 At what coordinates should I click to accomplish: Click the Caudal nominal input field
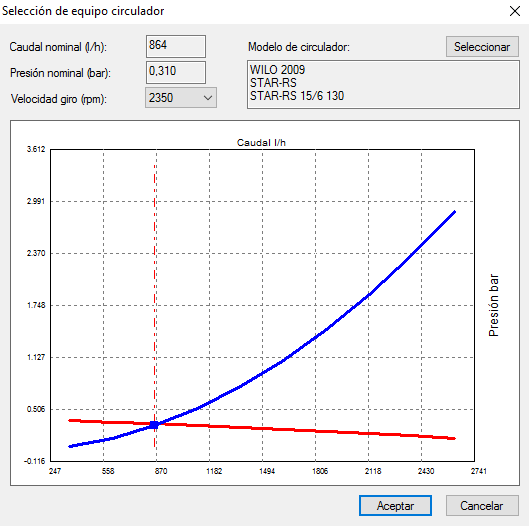point(176,46)
